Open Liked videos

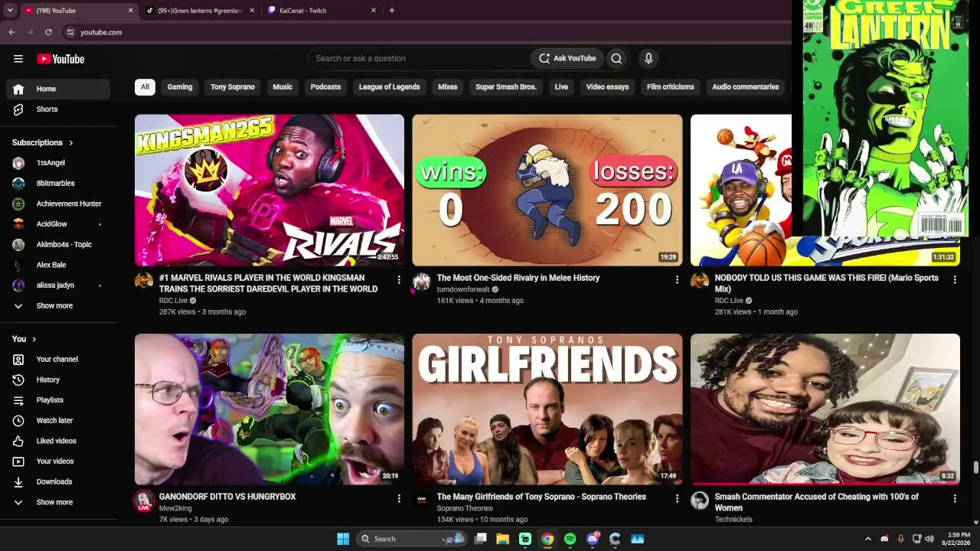point(58,441)
